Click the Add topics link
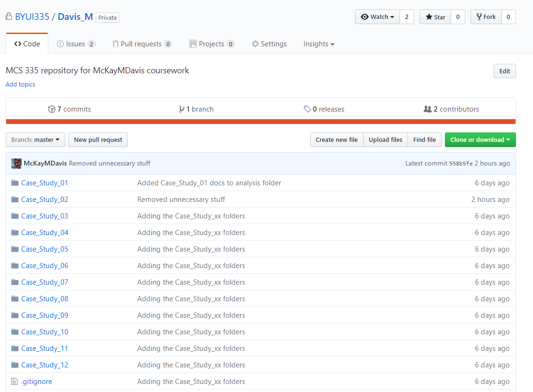The height and width of the screenshot is (392, 533). click(20, 85)
